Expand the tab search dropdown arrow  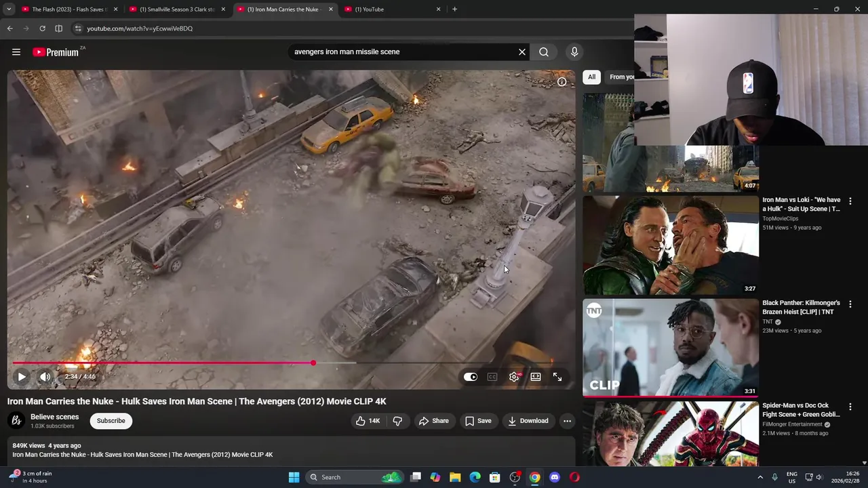[x=9, y=9]
